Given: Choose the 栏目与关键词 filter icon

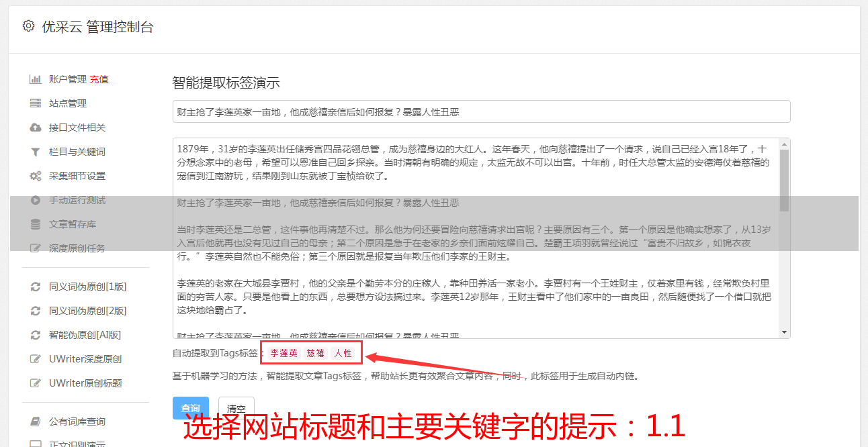Looking at the screenshot, I should (36, 152).
